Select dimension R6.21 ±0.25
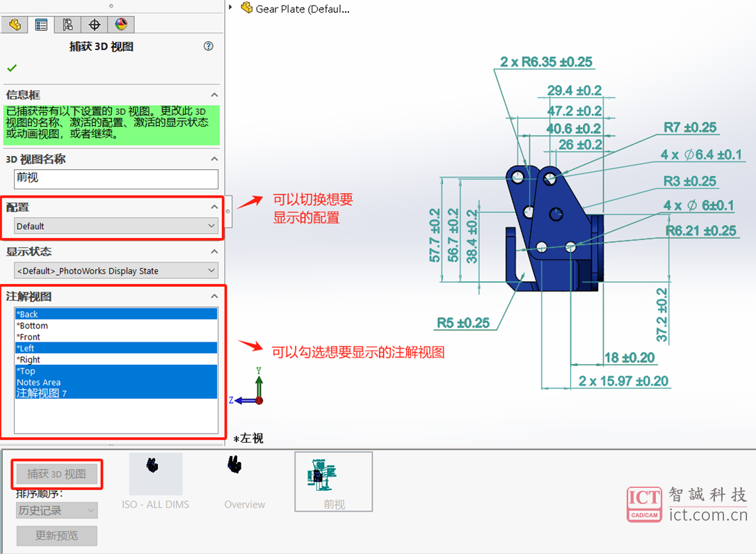Viewport: 756px width, 554px height. point(701,230)
